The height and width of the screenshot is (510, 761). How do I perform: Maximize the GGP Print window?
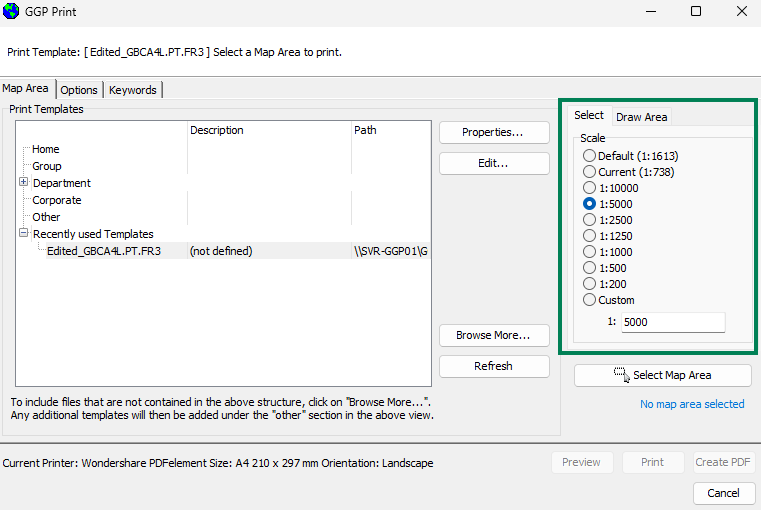696,11
